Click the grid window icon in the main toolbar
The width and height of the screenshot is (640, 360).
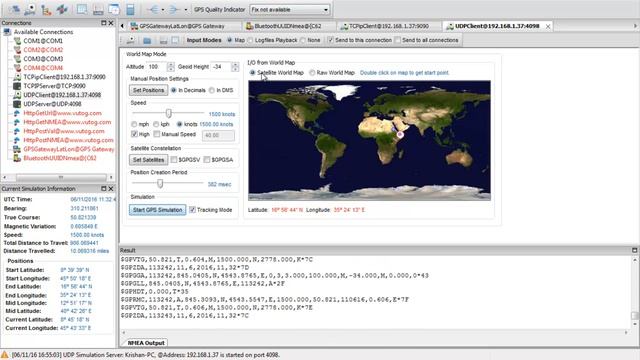82,9
